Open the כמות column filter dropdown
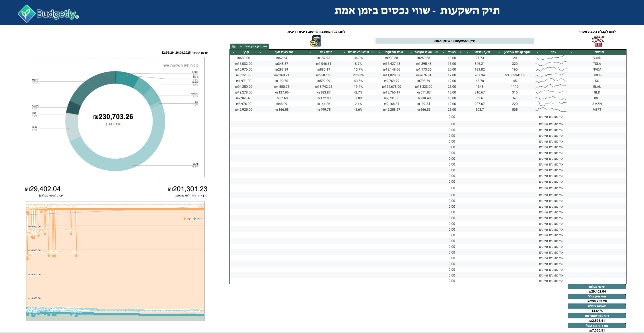This screenshot has height=333, width=644. point(443,52)
